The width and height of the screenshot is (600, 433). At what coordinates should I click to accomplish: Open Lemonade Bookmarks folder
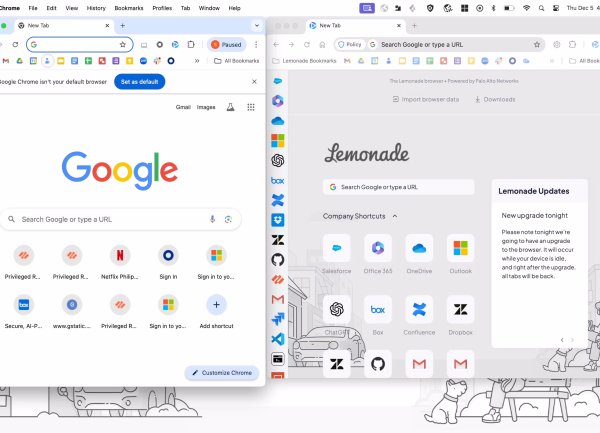pyautogui.click(x=304, y=61)
